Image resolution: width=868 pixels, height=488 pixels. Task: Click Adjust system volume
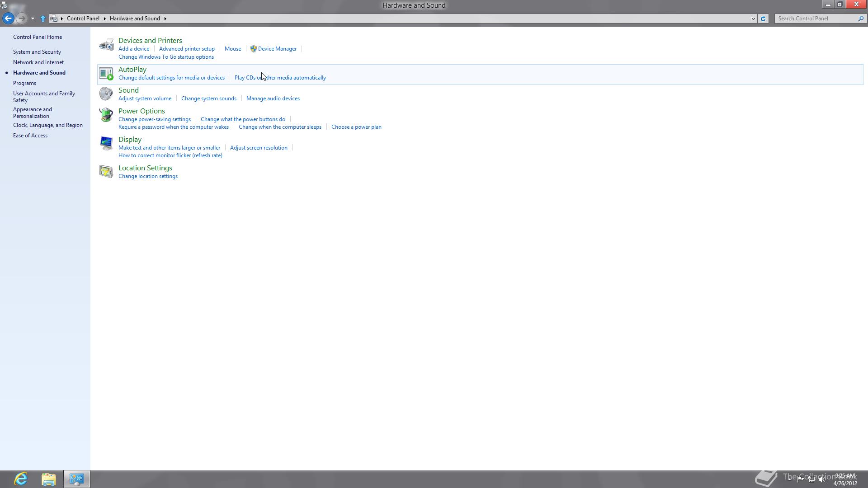click(x=145, y=99)
